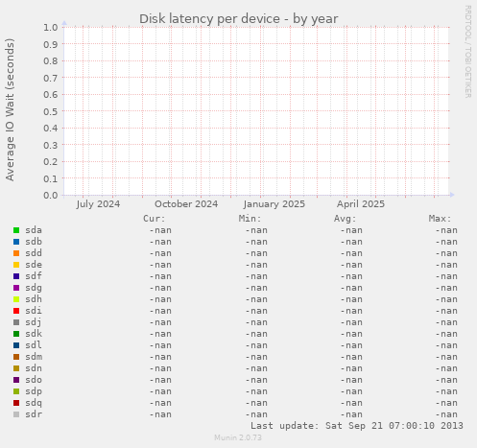Image resolution: width=477 pixels, height=448 pixels.
Task: Click the January 2025 axis label
Action: tap(274, 204)
